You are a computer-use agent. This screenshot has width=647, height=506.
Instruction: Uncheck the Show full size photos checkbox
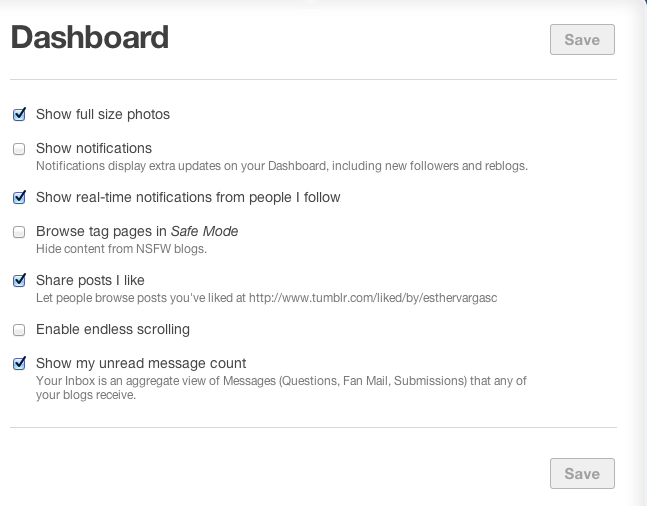(19, 115)
